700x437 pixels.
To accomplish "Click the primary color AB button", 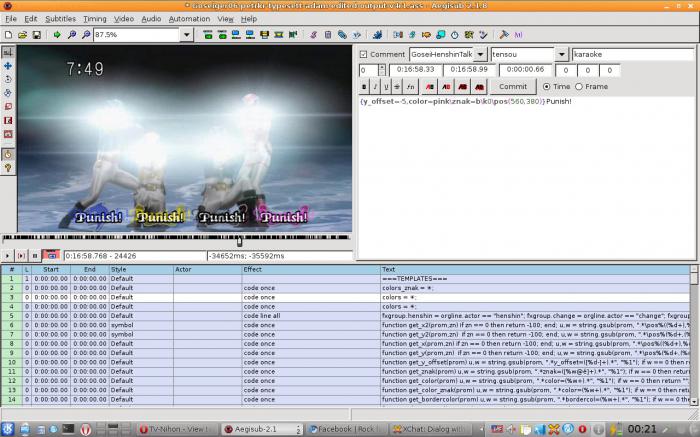I will (429, 87).
